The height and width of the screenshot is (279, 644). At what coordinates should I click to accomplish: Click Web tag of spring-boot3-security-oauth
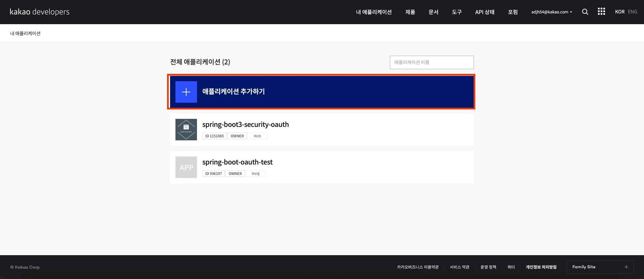[257, 136]
